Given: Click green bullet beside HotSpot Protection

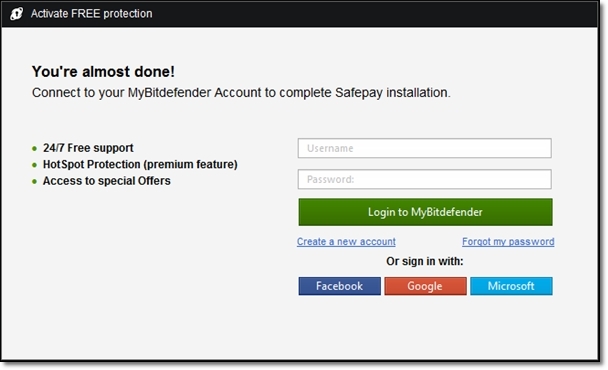Looking at the screenshot, I should pos(35,165).
